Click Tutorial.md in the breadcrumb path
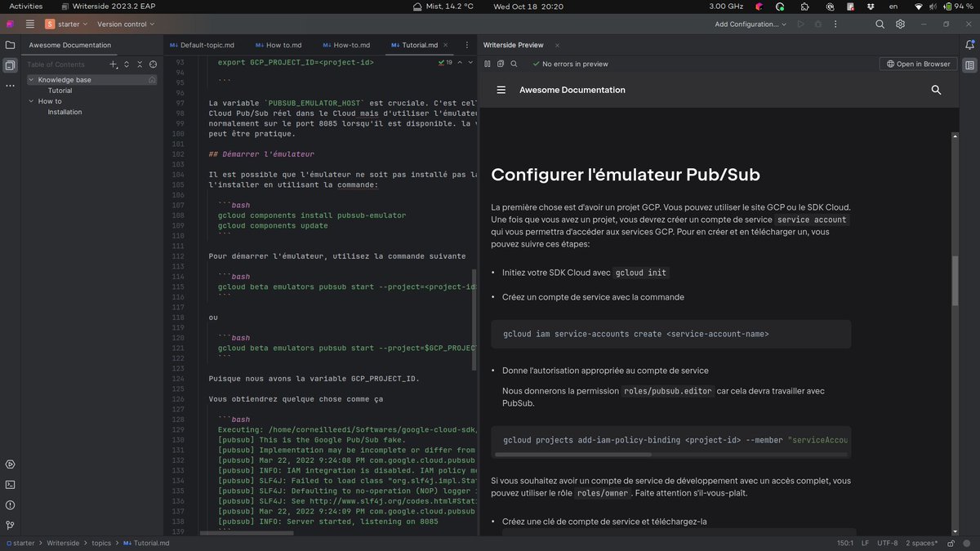This screenshot has height=551, width=980. [146, 543]
